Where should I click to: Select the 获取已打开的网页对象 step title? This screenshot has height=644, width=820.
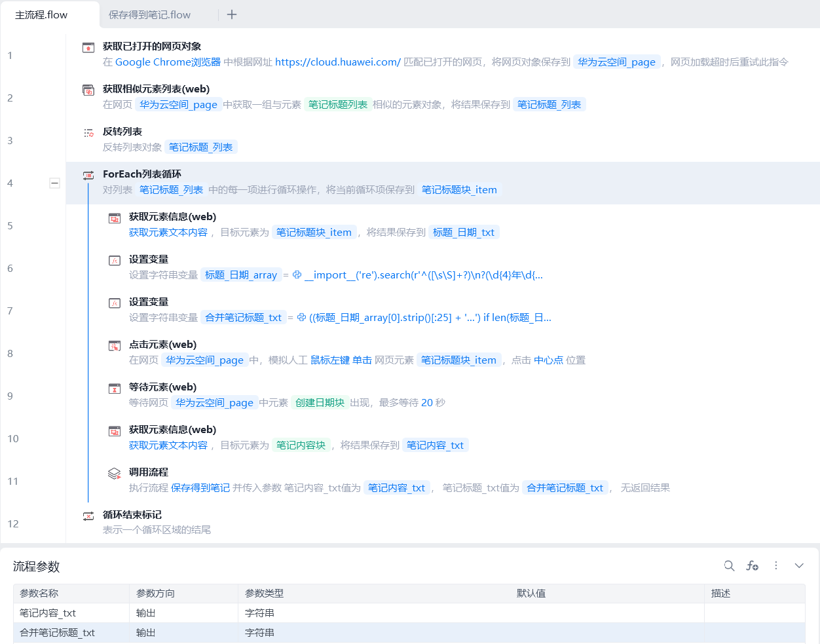coord(152,46)
